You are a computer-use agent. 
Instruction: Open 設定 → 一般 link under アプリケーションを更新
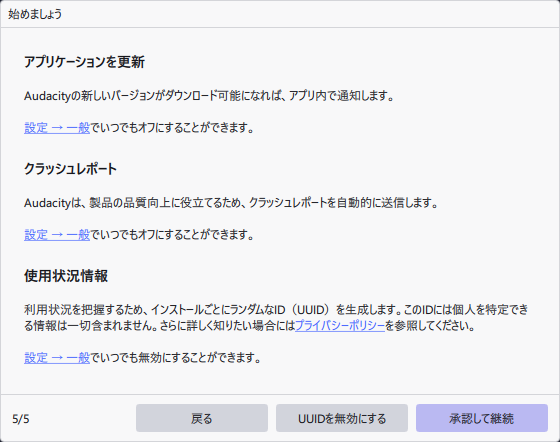click(x=57, y=127)
